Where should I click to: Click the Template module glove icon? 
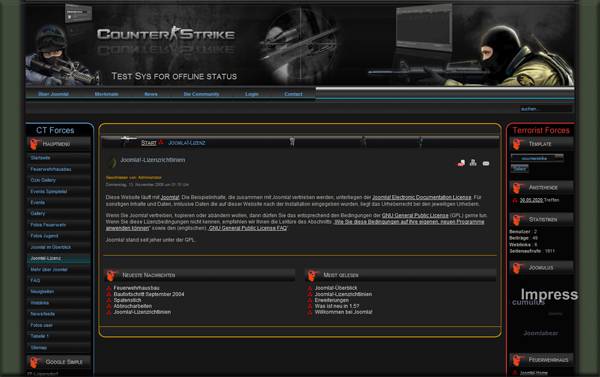[x=518, y=144]
